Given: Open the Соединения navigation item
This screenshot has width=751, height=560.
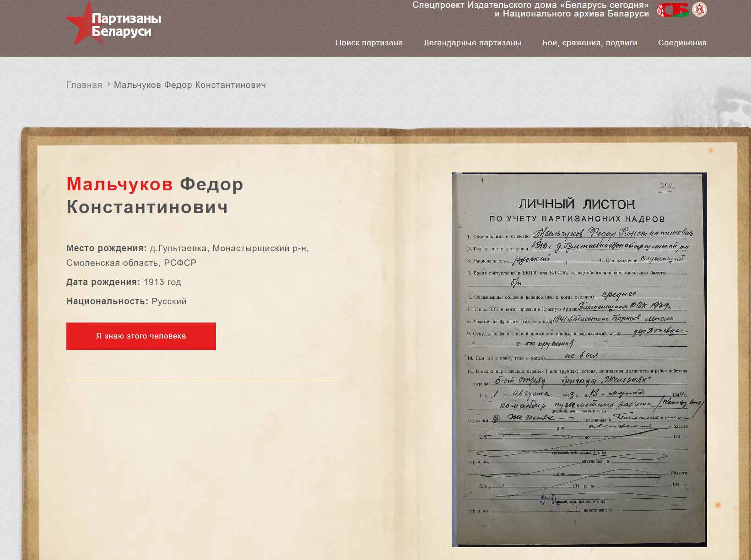Looking at the screenshot, I should pos(682,43).
